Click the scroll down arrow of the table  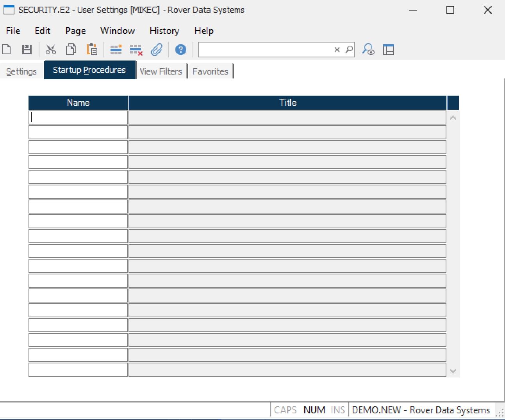[x=453, y=371]
